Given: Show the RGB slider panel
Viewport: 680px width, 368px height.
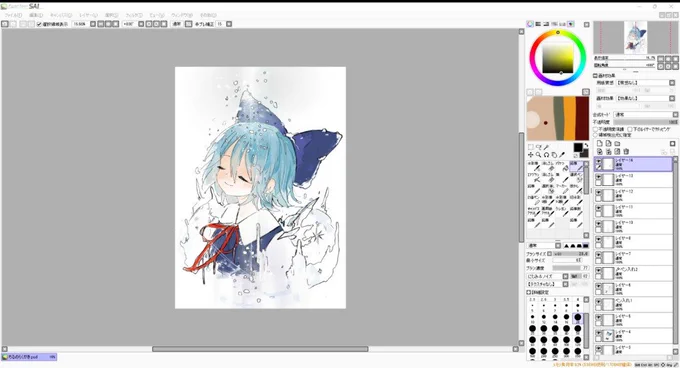Looking at the screenshot, I should 538,24.
